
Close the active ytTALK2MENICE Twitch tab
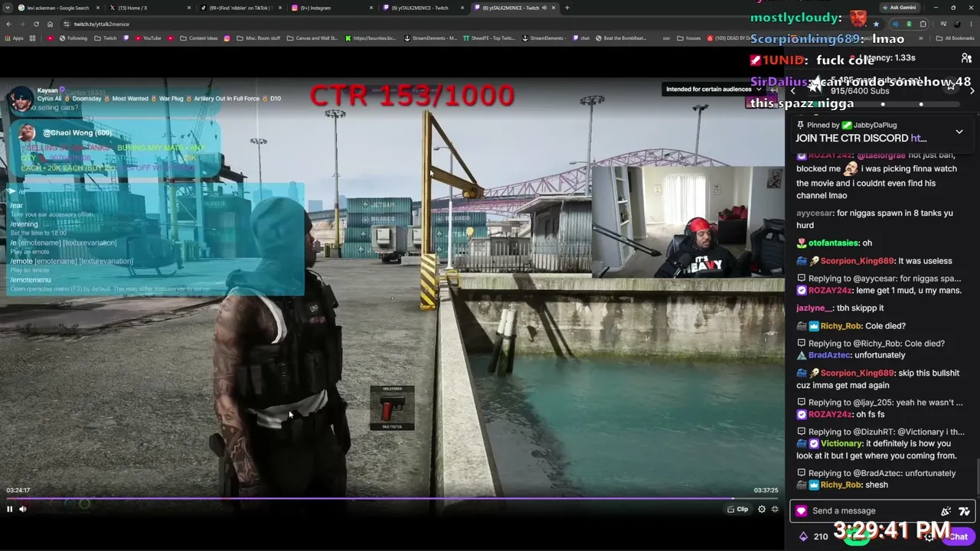pyautogui.click(x=555, y=8)
